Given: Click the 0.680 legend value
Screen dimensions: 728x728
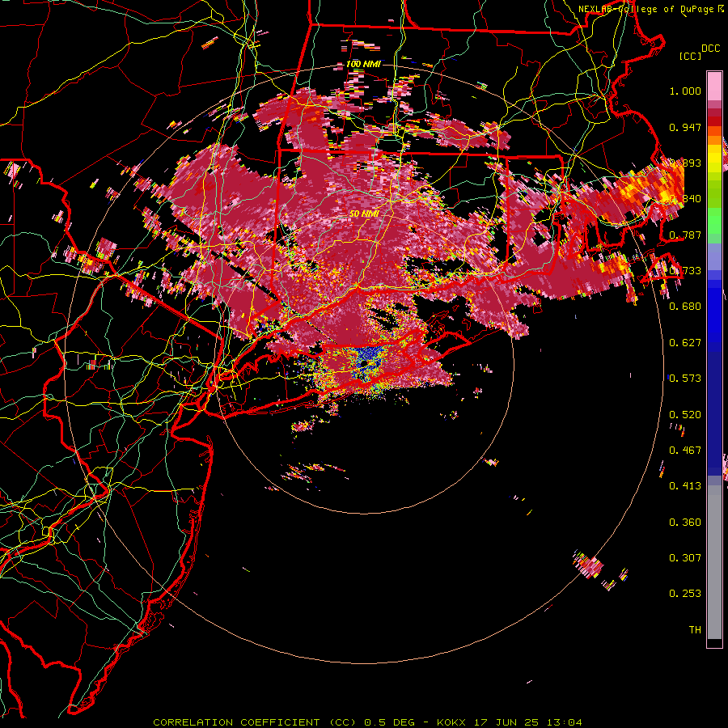Looking at the screenshot, I should [685, 307].
